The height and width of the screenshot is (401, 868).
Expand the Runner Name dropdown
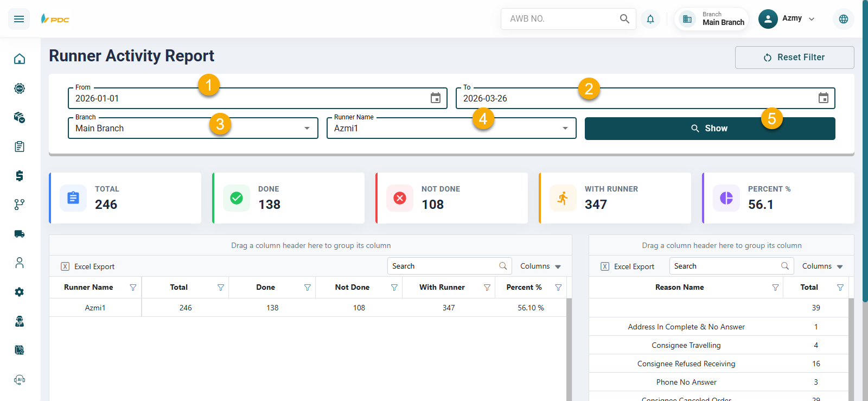pos(565,129)
